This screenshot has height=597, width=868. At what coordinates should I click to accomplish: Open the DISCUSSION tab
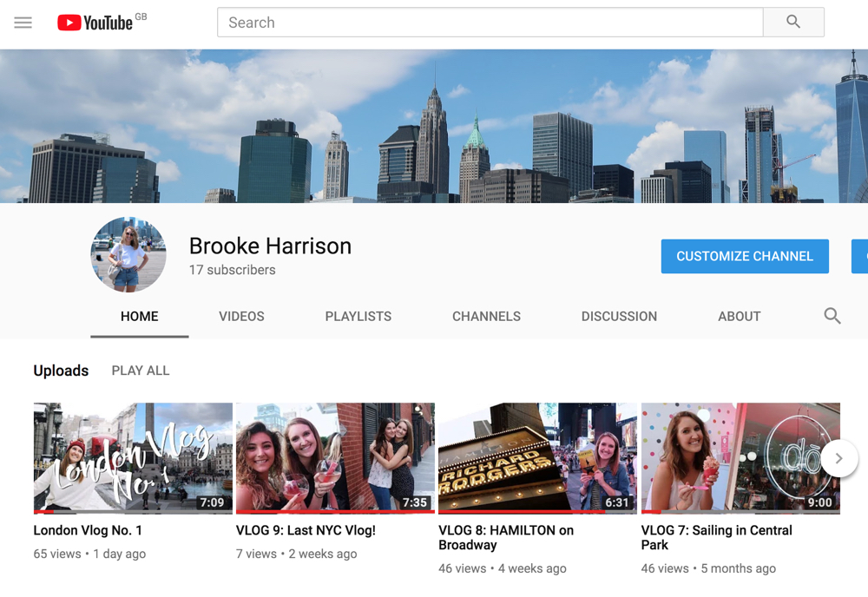(x=619, y=317)
